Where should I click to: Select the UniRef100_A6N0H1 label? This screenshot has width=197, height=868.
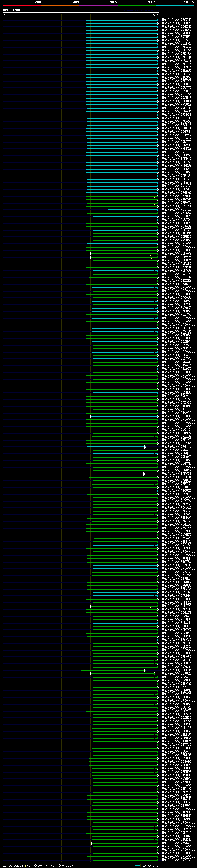[177, 111]
